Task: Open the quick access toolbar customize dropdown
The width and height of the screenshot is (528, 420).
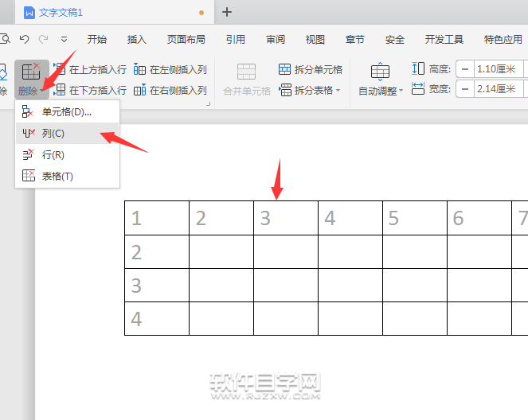Action: 64,40
